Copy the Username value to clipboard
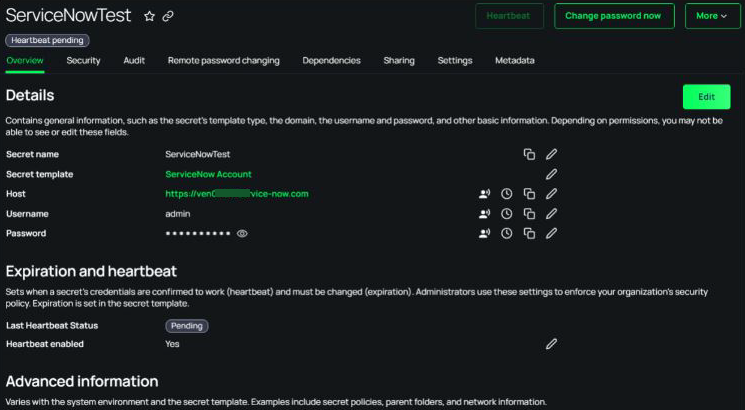The width and height of the screenshot is (745, 410). click(x=529, y=214)
